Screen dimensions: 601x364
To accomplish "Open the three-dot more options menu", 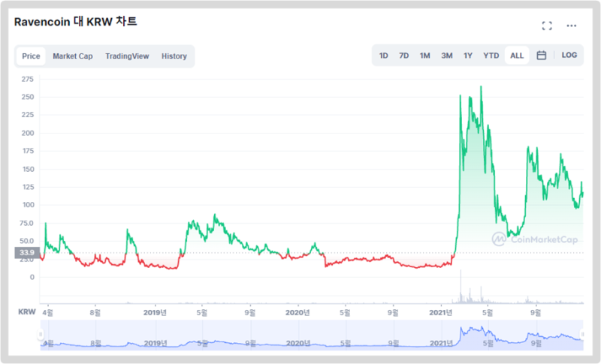I will (572, 26).
